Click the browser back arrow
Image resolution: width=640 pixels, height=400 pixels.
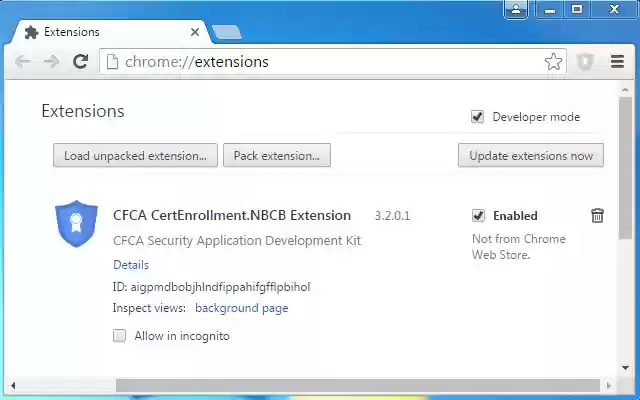[x=22, y=62]
